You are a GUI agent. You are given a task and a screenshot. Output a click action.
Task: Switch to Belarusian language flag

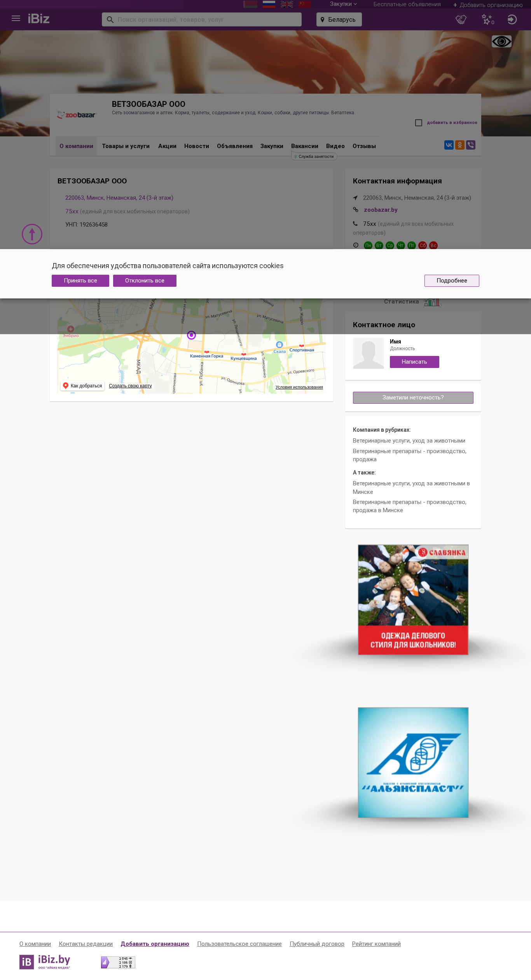pos(250,4)
